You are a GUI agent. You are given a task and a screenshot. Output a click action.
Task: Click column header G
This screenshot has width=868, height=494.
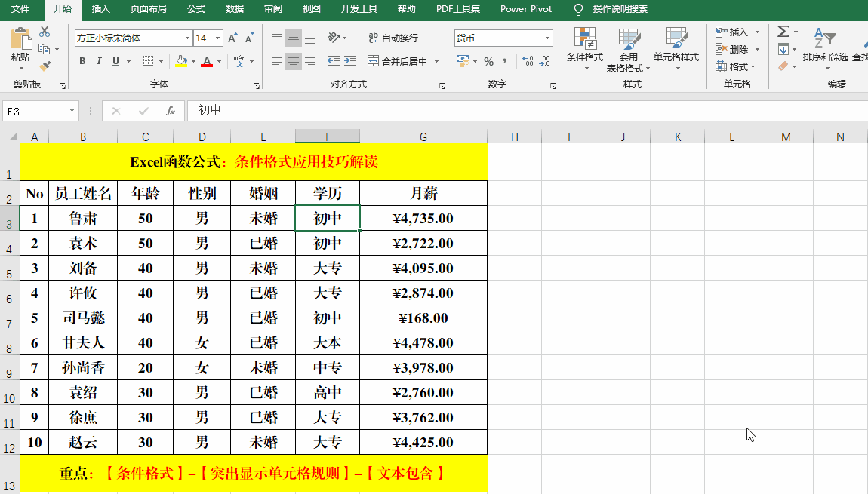click(423, 137)
